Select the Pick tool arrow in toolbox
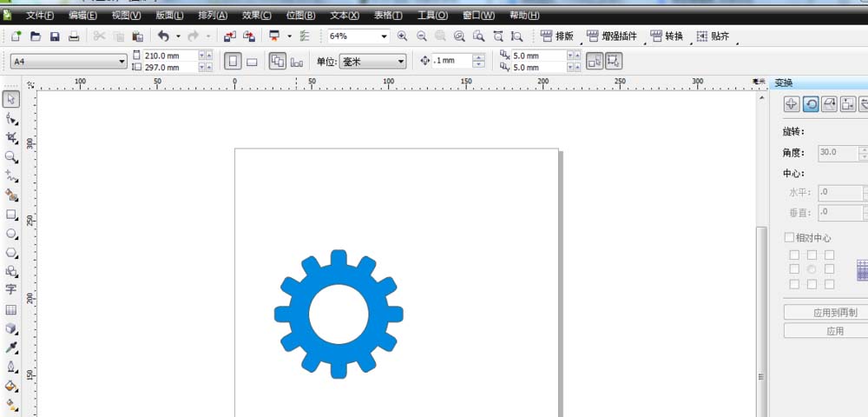This screenshot has width=868, height=417. tap(11, 100)
